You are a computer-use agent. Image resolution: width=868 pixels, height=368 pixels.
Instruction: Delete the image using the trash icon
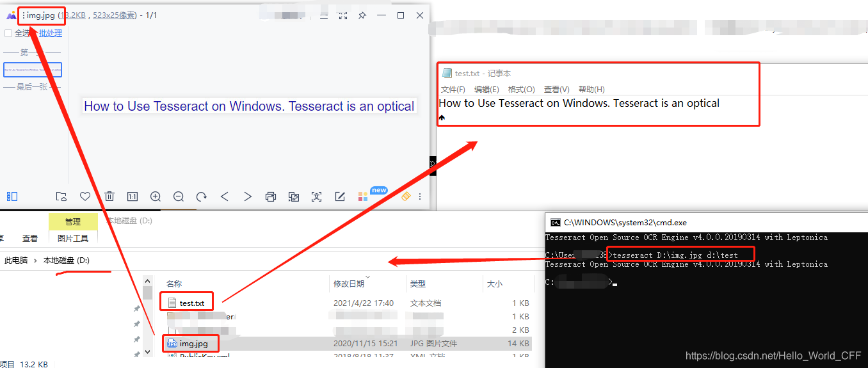pos(109,196)
